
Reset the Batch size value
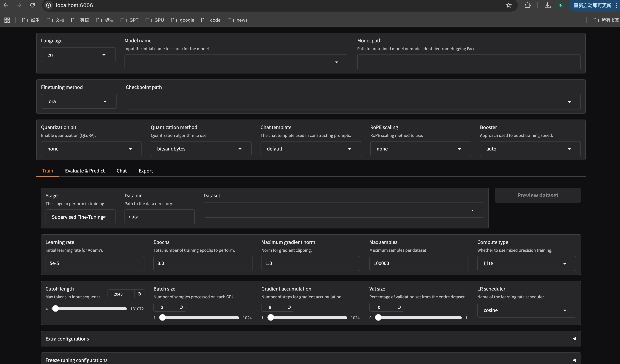click(x=181, y=307)
